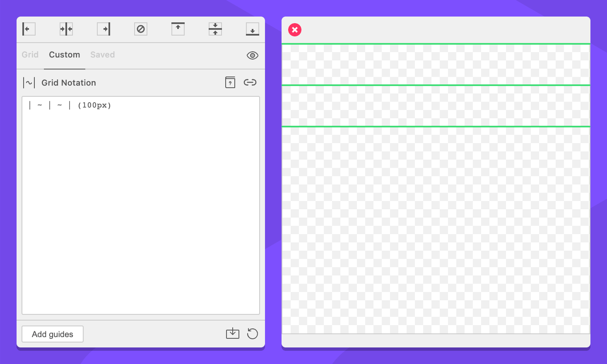Click the middle green guide line in preview
Image resolution: width=607 pixels, height=364 pixels.
(x=436, y=85)
